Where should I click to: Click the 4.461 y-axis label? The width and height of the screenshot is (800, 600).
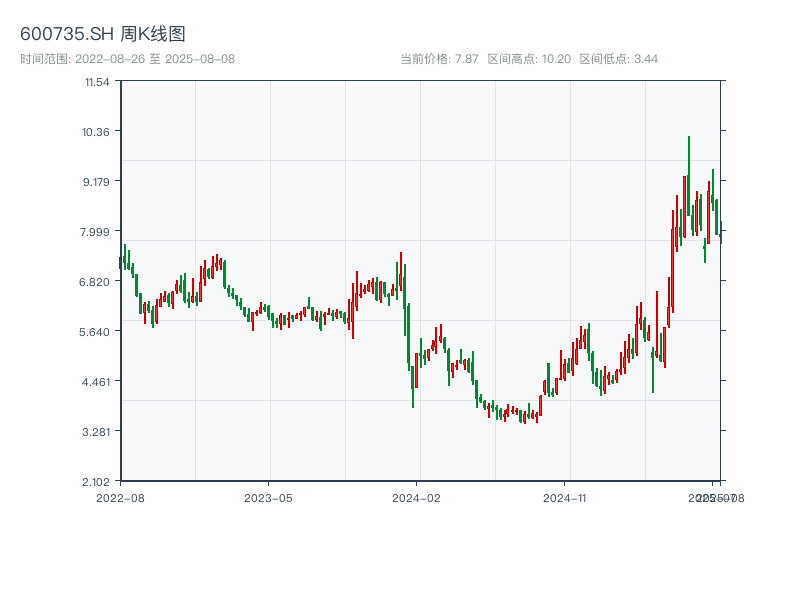pos(96,382)
